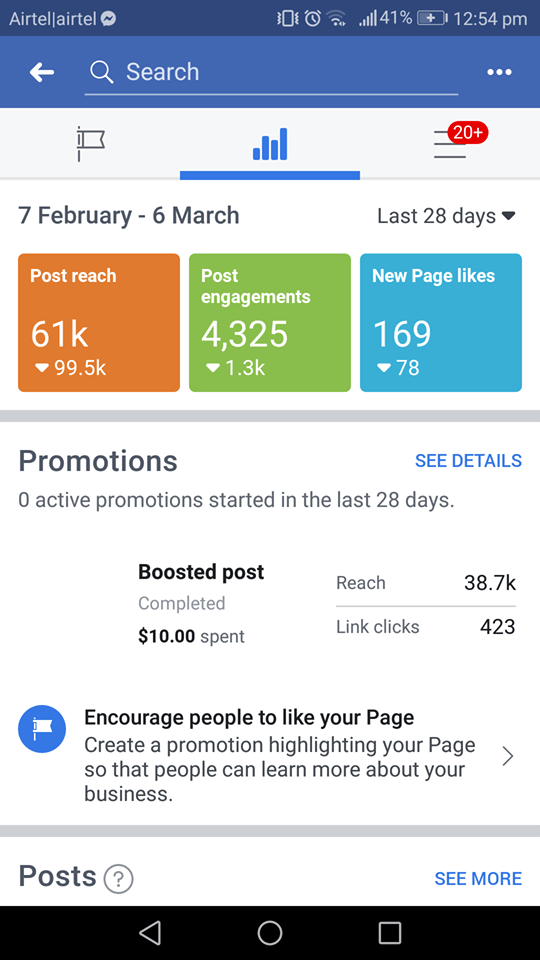Tap the Android home circle button
The image size is (540, 960).
pyautogui.click(x=270, y=932)
